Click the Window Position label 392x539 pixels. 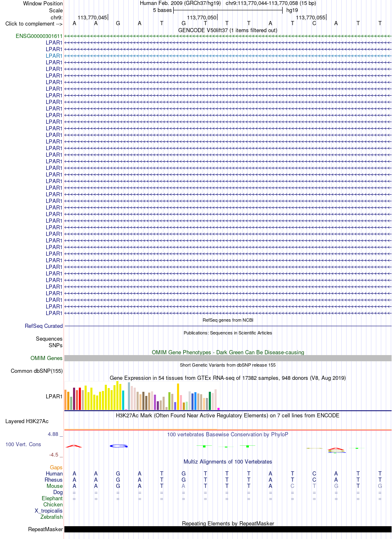(43, 4)
